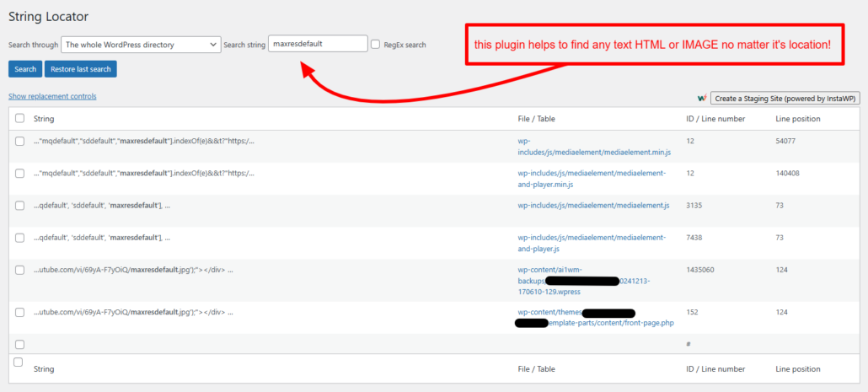Click line position value 54077

785,141
